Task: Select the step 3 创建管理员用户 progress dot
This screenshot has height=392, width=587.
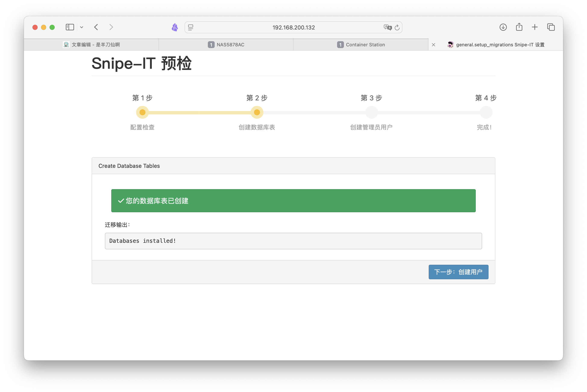Action: (371, 112)
